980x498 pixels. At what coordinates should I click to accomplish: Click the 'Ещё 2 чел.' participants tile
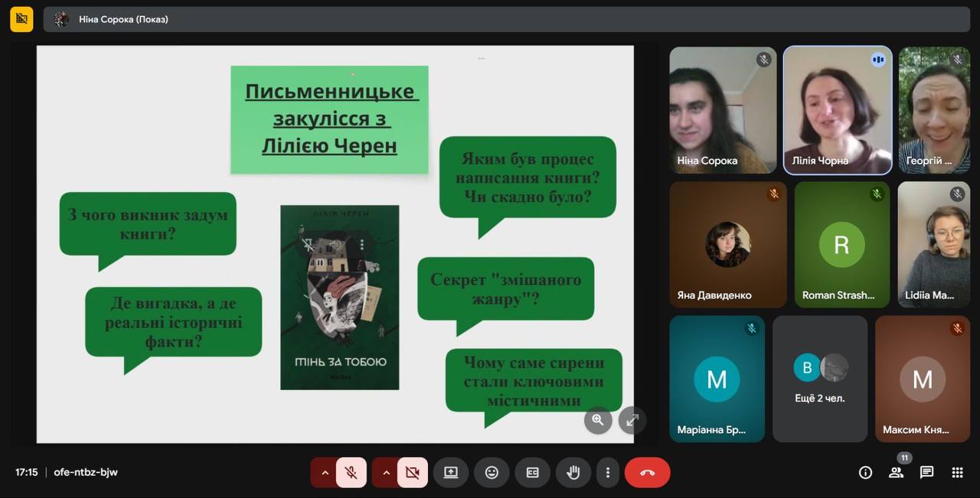point(819,379)
